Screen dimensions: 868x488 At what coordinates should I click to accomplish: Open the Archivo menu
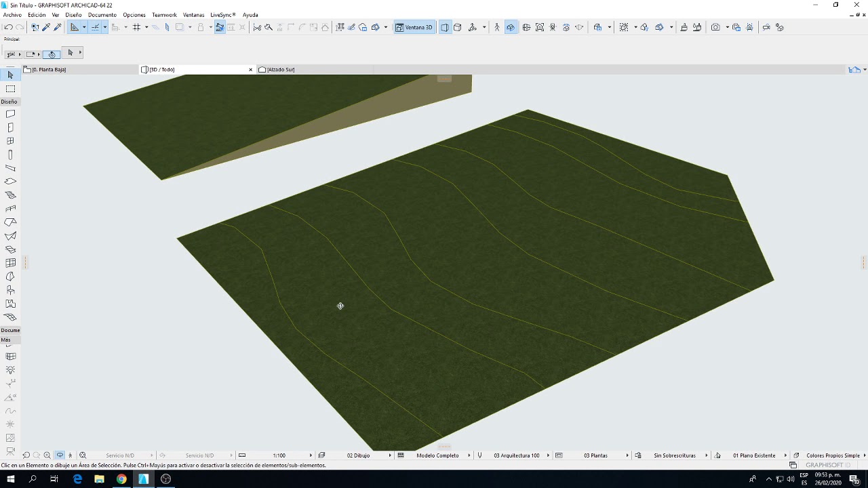(12, 15)
